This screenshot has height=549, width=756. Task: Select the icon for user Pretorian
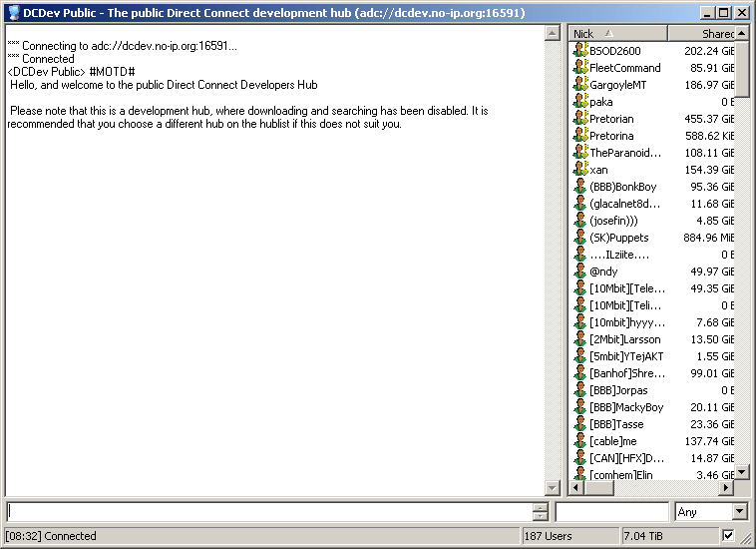(x=580, y=118)
